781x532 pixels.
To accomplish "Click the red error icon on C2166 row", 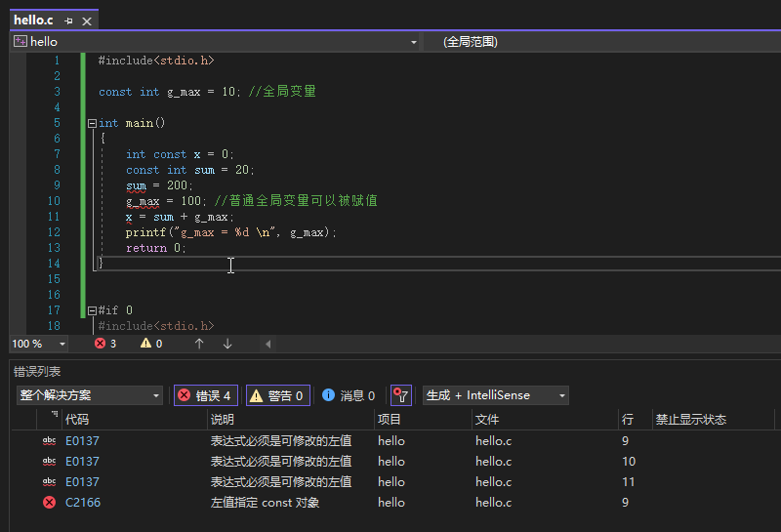I will tap(50, 502).
